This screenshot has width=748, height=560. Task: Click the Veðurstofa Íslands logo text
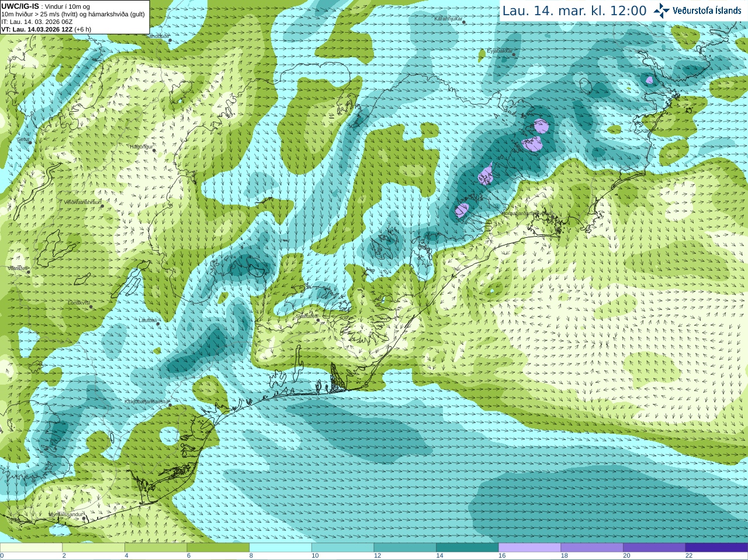707,11
